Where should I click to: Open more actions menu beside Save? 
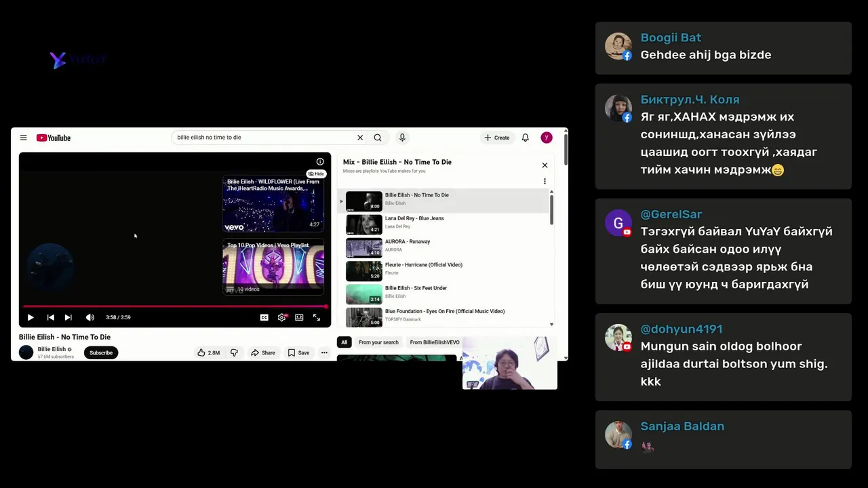(x=324, y=352)
